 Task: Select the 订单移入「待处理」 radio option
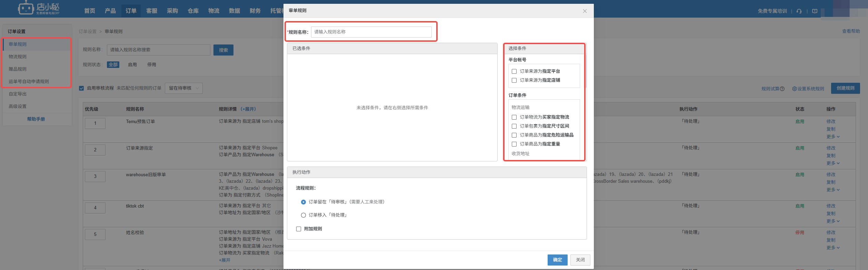(x=303, y=215)
